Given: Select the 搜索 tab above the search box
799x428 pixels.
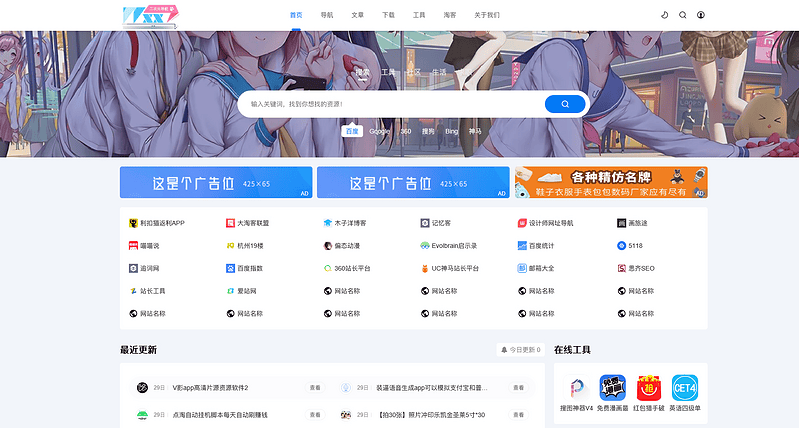Looking at the screenshot, I should point(362,72).
